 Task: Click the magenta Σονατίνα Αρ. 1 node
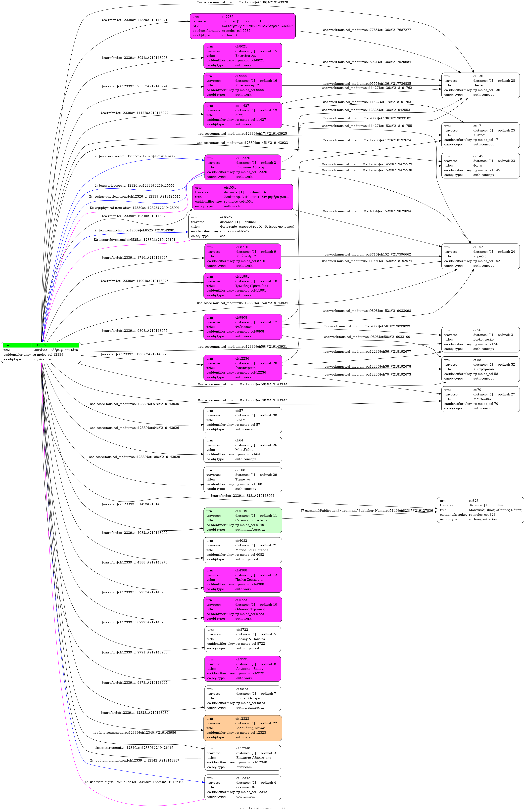pyautogui.click(x=242, y=56)
